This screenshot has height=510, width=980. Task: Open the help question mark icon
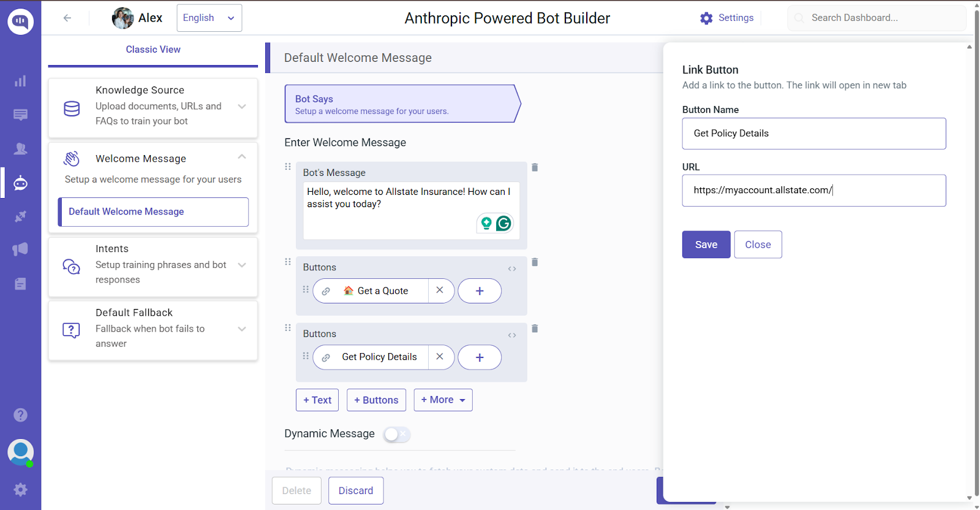point(20,415)
